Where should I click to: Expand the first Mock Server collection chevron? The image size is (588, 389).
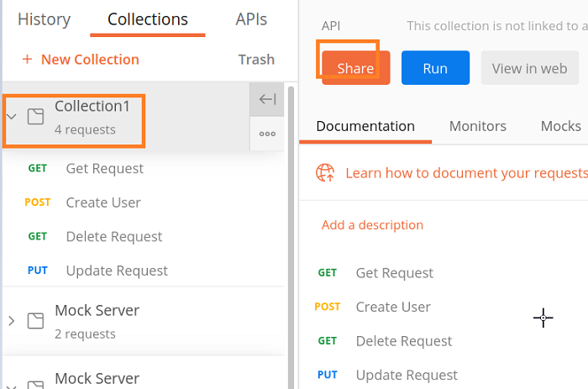pos(12,320)
